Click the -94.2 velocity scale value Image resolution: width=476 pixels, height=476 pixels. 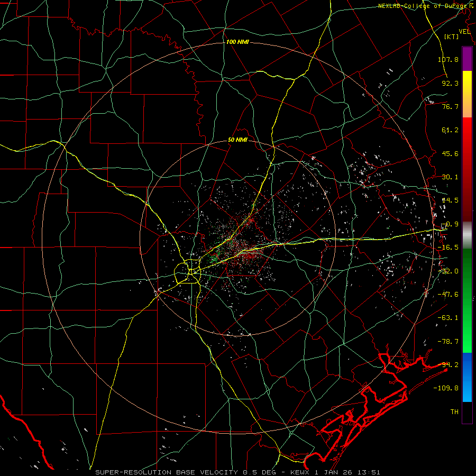tap(448, 365)
